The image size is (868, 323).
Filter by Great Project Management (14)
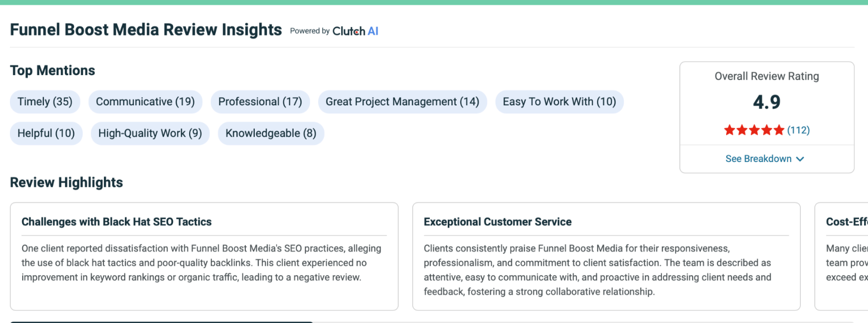pos(402,102)
